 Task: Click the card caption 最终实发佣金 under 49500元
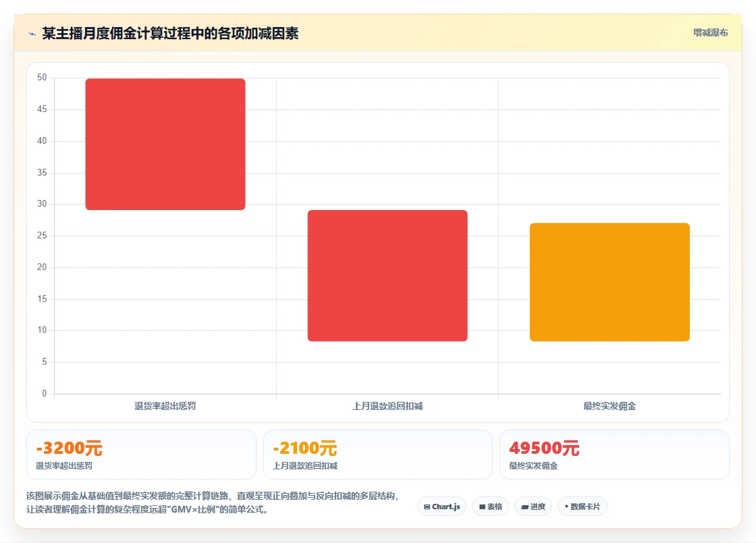pyautogui.click(x=533, y=466)
